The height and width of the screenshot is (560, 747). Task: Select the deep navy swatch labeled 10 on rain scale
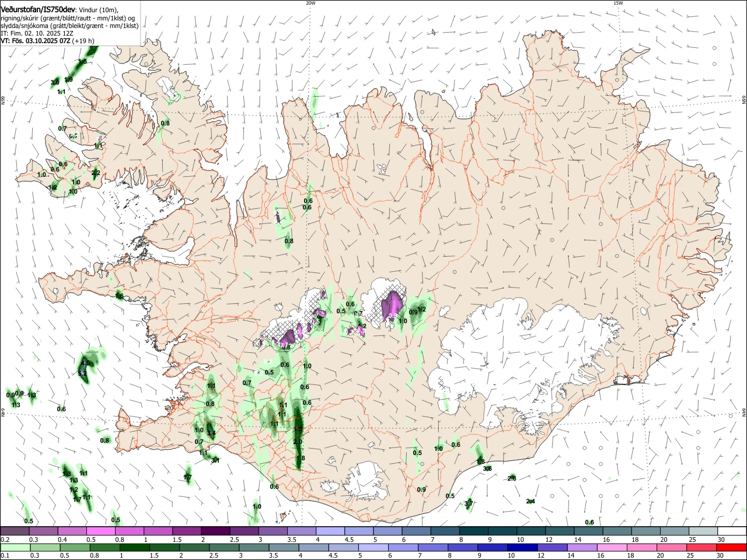[x=523, y=547]
